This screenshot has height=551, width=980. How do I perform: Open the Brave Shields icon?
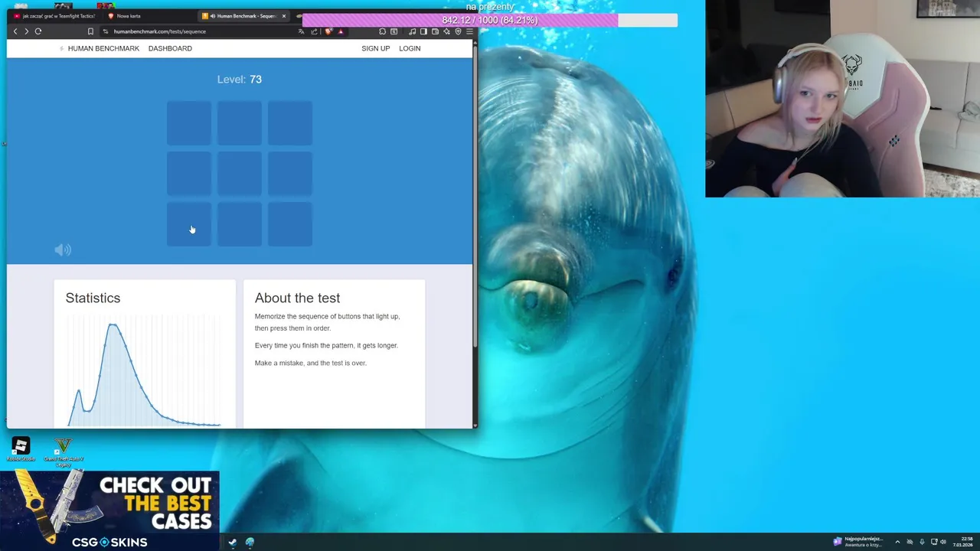click(328, 31)
